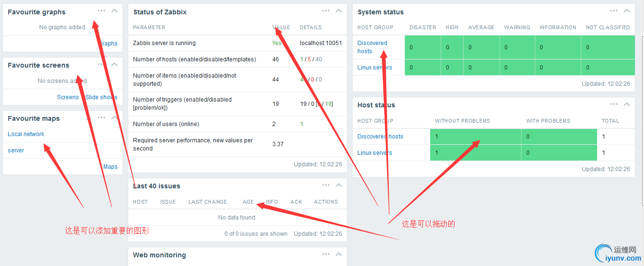Click the hosts count value '46'

[x=276, y=59]
